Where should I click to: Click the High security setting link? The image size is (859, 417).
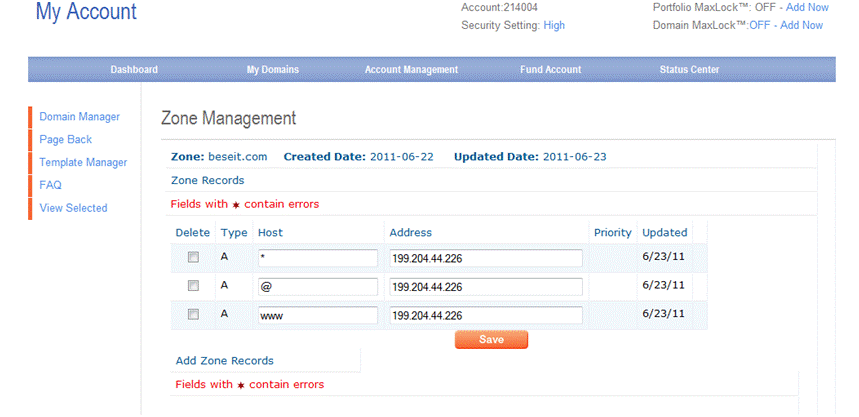(x=554, y=25)
